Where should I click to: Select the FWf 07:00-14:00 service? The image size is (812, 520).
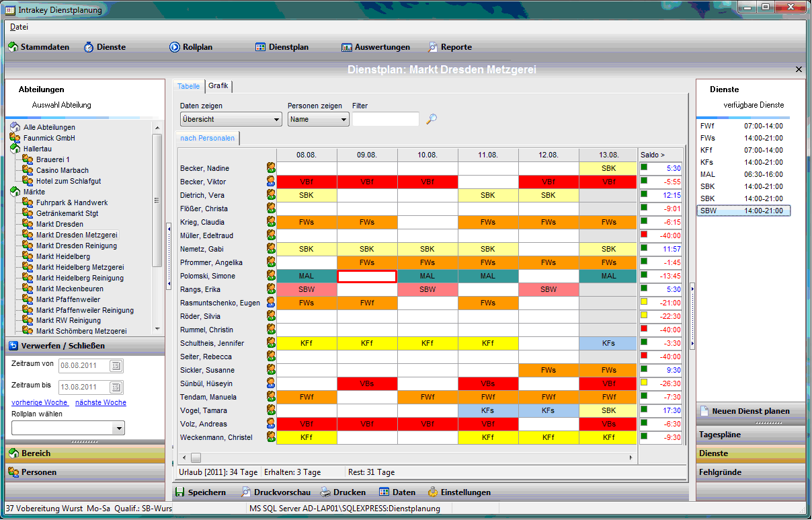[x=743, y=126]
